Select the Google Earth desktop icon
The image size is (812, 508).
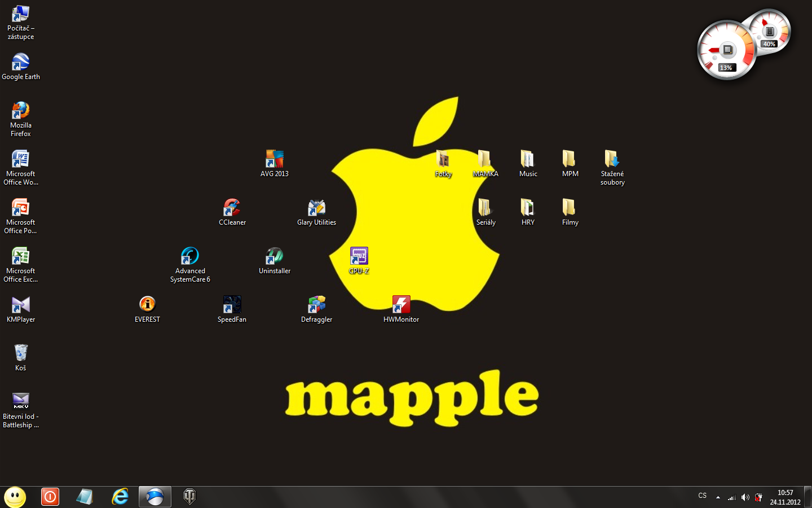[x=21, y=67]
